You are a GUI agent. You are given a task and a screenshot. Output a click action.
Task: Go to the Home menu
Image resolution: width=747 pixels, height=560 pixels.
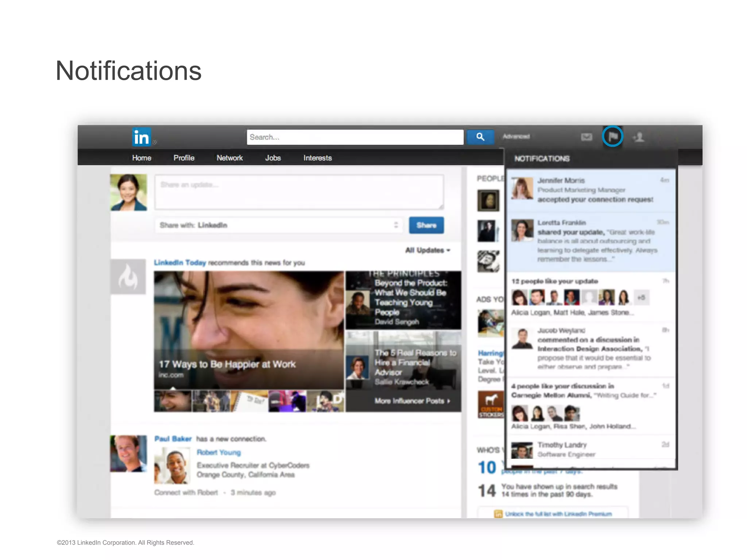[x=142, y=158]
